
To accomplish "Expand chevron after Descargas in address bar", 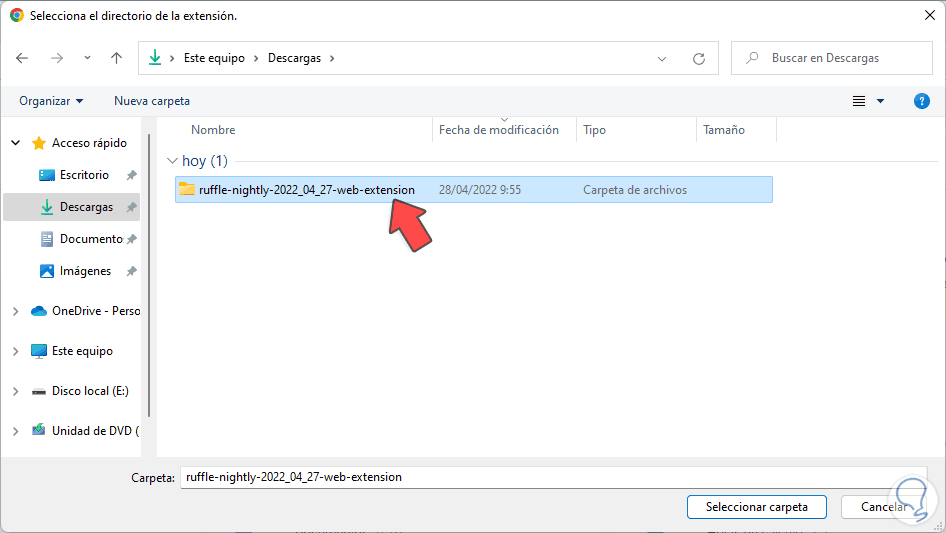I will pos(332,58).
